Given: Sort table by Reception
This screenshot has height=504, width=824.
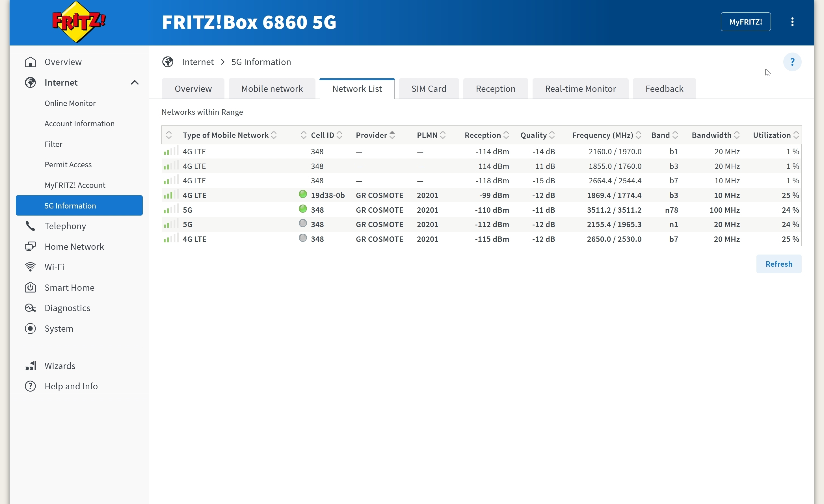Looking at the screenshot, I should (x=486, y=135).
